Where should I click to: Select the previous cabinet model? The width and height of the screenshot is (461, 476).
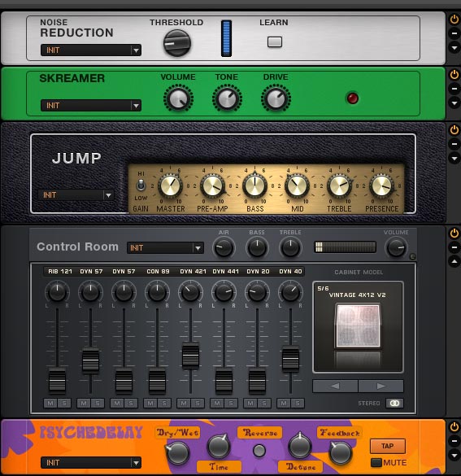335,386
